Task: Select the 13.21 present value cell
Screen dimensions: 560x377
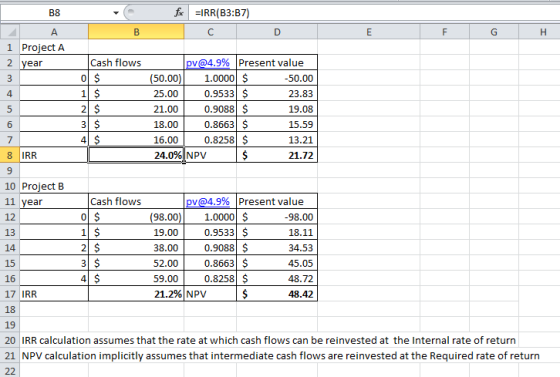Action: [277, 140]
